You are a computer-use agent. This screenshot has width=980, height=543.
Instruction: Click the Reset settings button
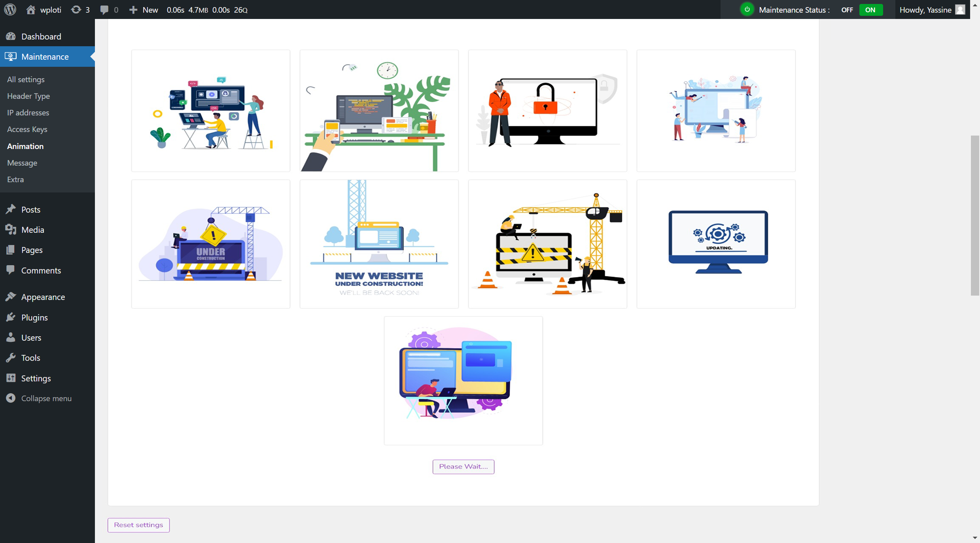(138, 525)
